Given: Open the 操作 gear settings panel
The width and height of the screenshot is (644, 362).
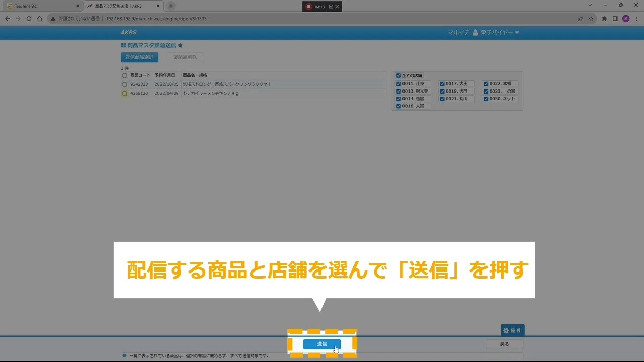Looking at the screenshot, I should pyautogui.click(x=512, y=330).
